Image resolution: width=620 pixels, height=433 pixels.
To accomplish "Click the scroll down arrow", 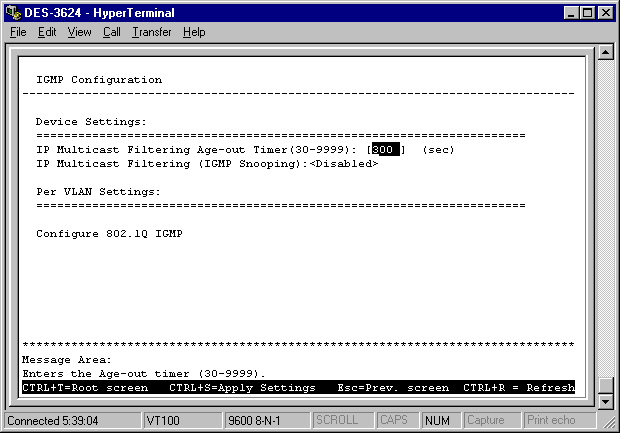I will (605, 401).
